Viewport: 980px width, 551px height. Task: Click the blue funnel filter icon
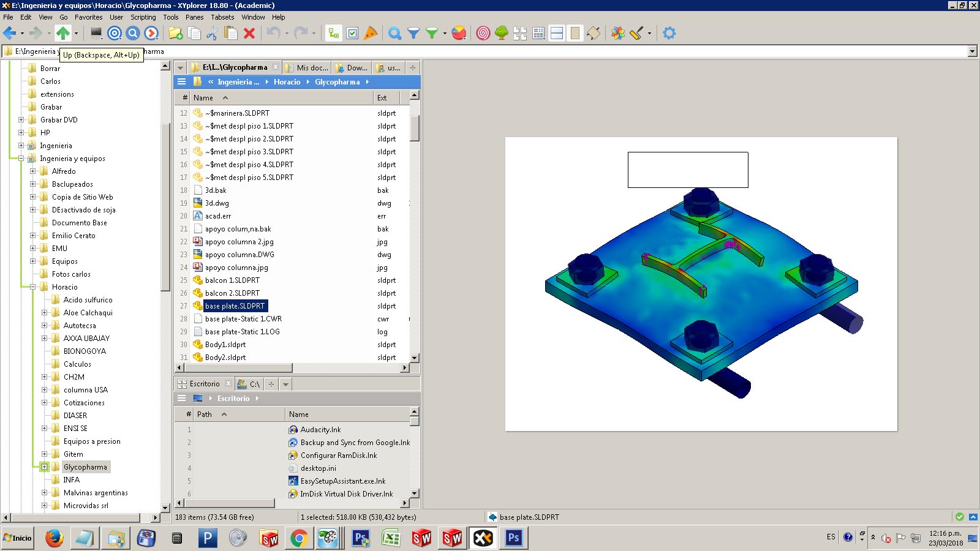[x=413, y=33]
